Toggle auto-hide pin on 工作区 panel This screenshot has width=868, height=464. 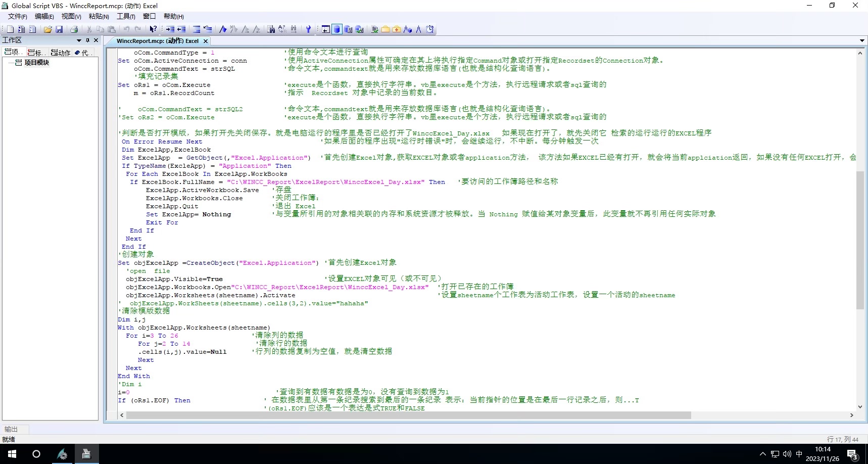pyautogui.click(x=87, y=40)
